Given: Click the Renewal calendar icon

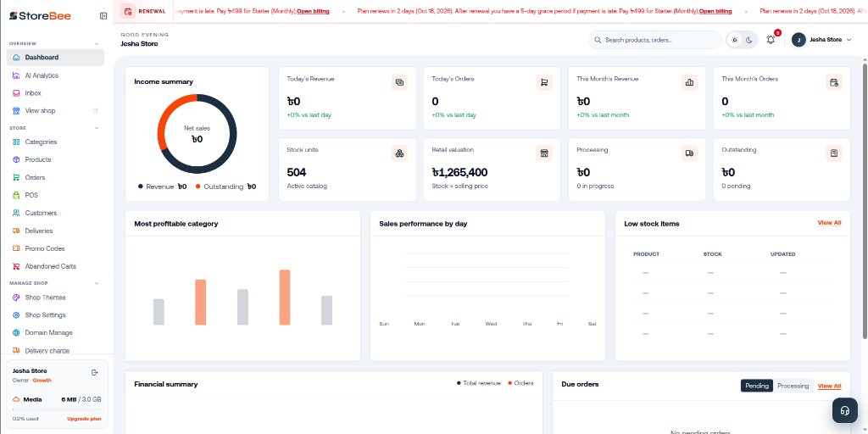Looking at the screenshot, I should pos(128,11).
